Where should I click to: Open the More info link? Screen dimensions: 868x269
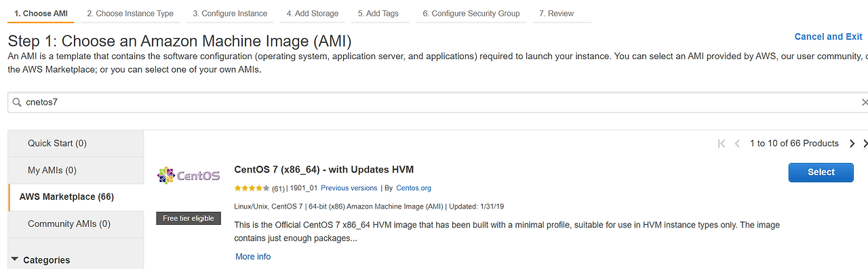[x=253, y=257]
